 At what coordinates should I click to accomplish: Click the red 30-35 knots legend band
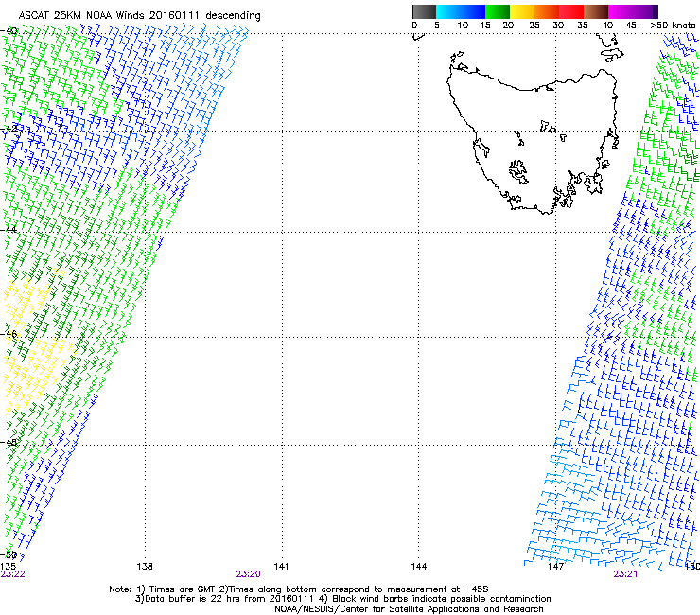pos(571,11)
